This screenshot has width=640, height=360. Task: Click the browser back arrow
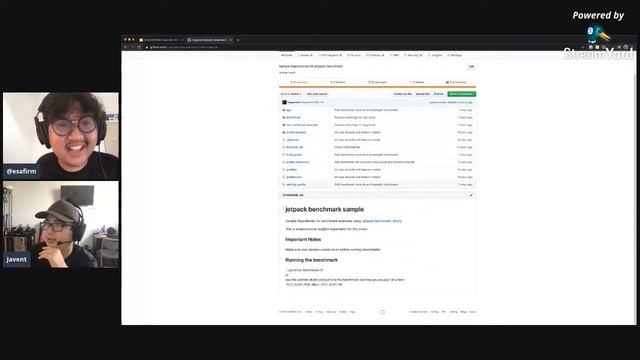(x=126, y=47)
